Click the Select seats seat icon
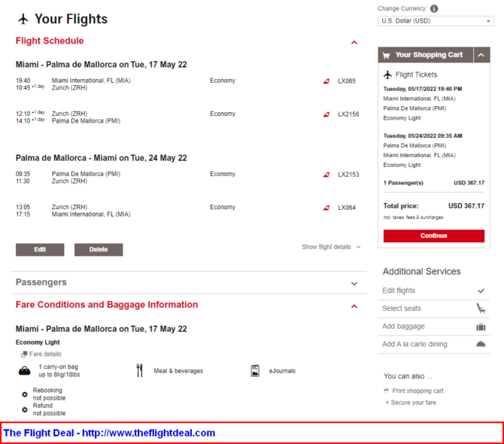Viewport: 504px width, 444px height. click(481, 309)
